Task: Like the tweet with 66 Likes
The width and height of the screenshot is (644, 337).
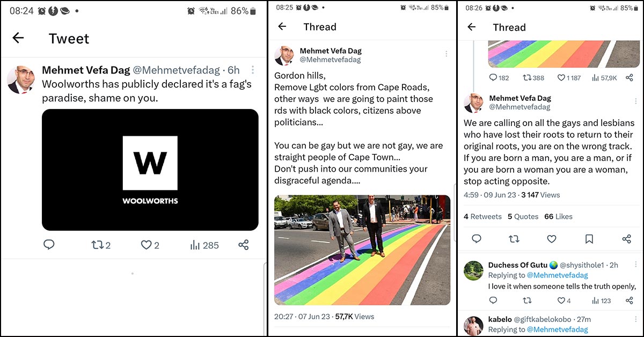Action: (551, 239)
